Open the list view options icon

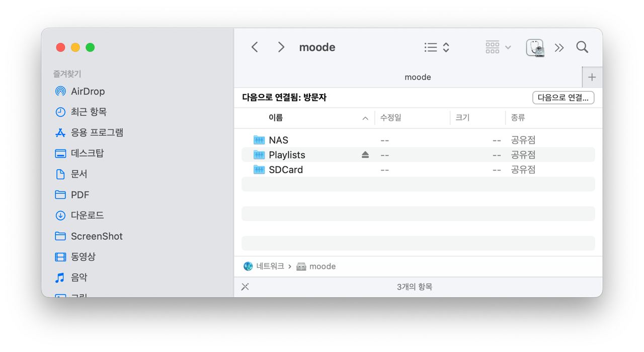[431, 47]
